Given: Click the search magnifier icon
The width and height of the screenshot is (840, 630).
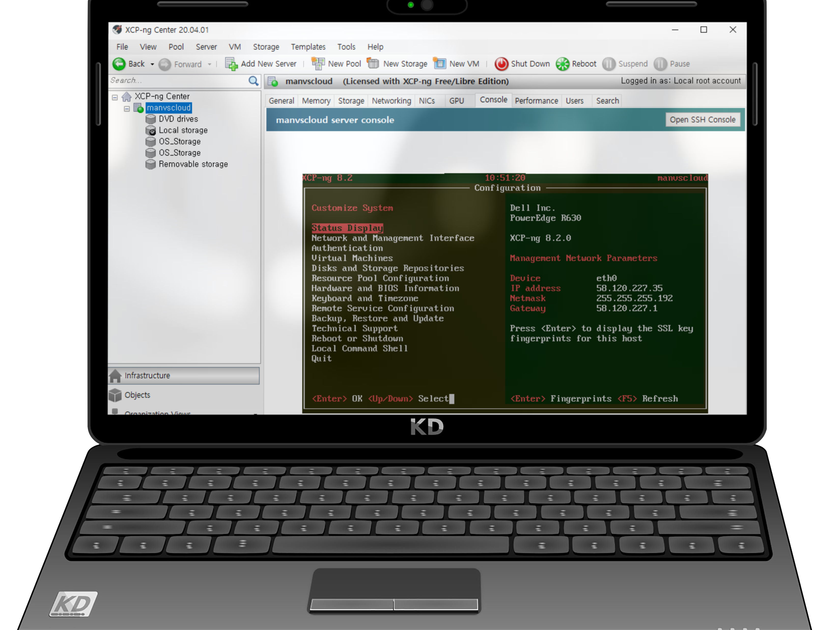Looking at the screenshot, I should 253,81.
